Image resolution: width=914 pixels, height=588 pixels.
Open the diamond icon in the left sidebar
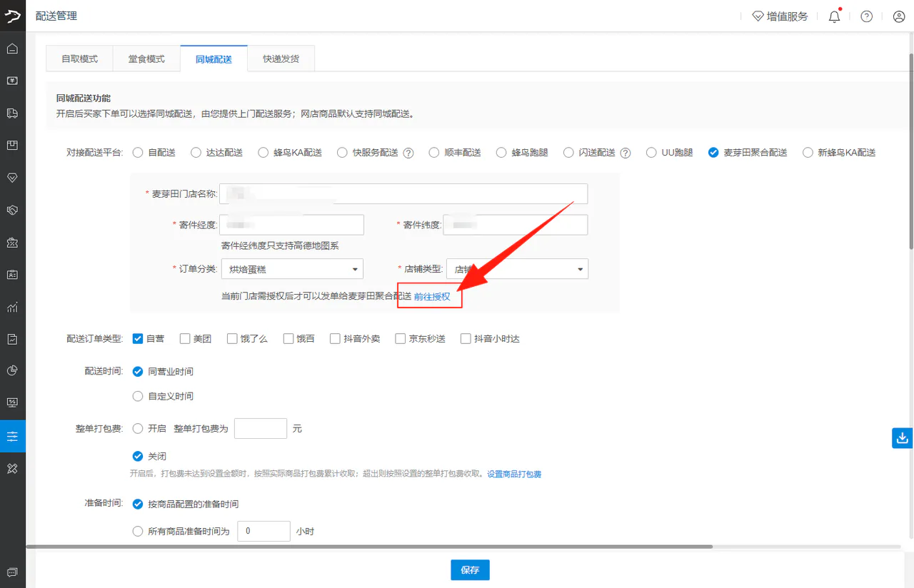point(12,178)
